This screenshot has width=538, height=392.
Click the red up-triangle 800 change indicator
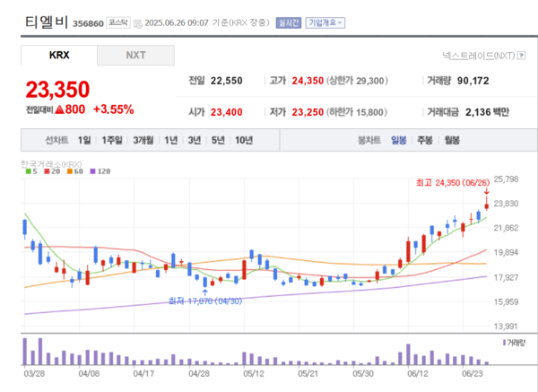pyautogui.click(x=70, y=109)
